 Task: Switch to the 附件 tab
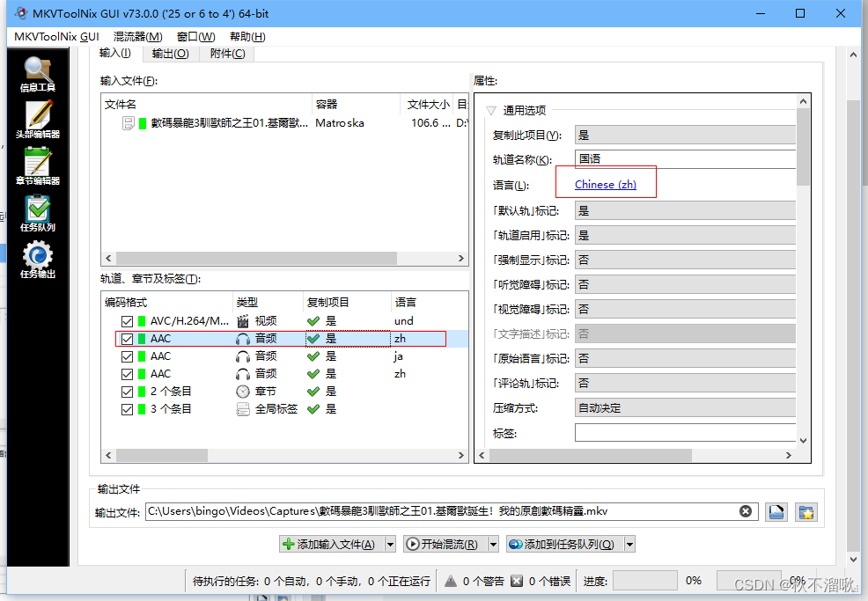227,54
